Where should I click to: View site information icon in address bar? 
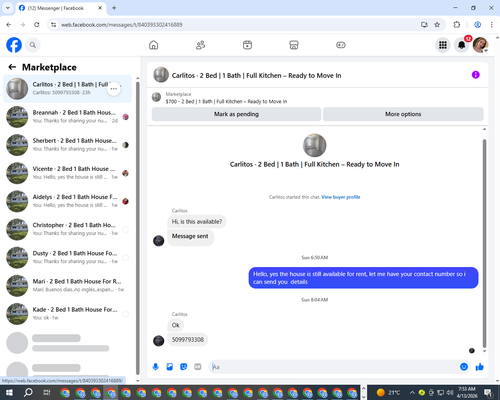53,25
